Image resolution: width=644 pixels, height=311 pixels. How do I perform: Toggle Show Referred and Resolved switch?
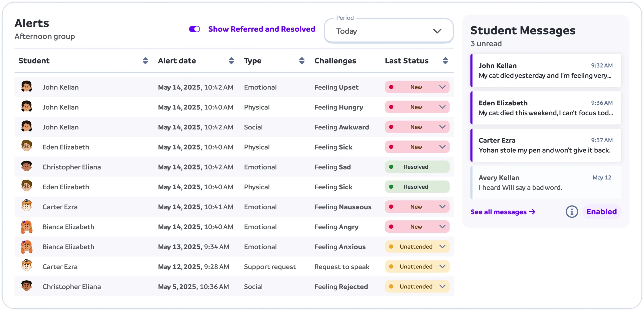[194, 29]
